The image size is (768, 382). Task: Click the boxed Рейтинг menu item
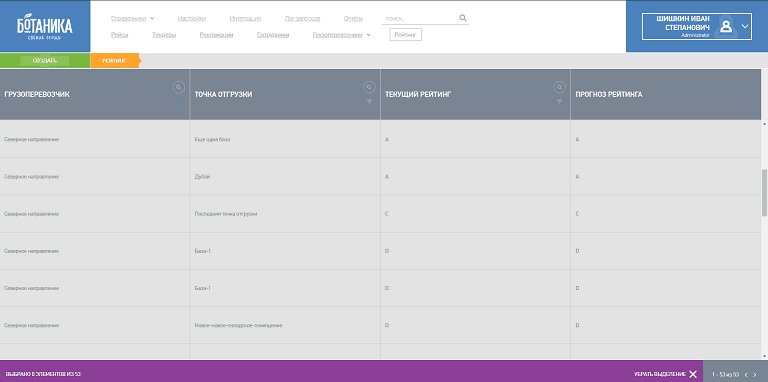coord(406,35)
